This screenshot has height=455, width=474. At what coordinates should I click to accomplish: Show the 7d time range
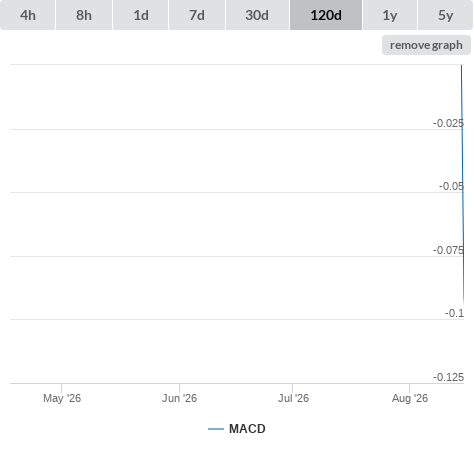[x=197, y=15]
